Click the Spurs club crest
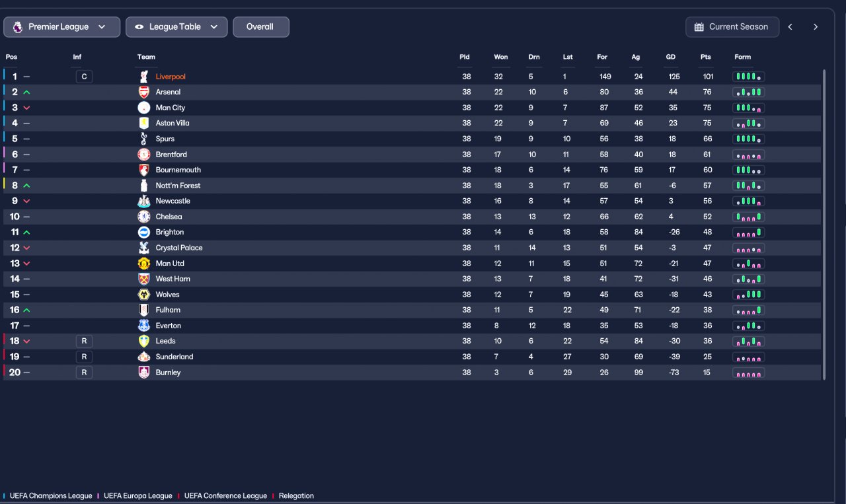The width and height of the screenshot is (846, 504). (x=144, y=139)
